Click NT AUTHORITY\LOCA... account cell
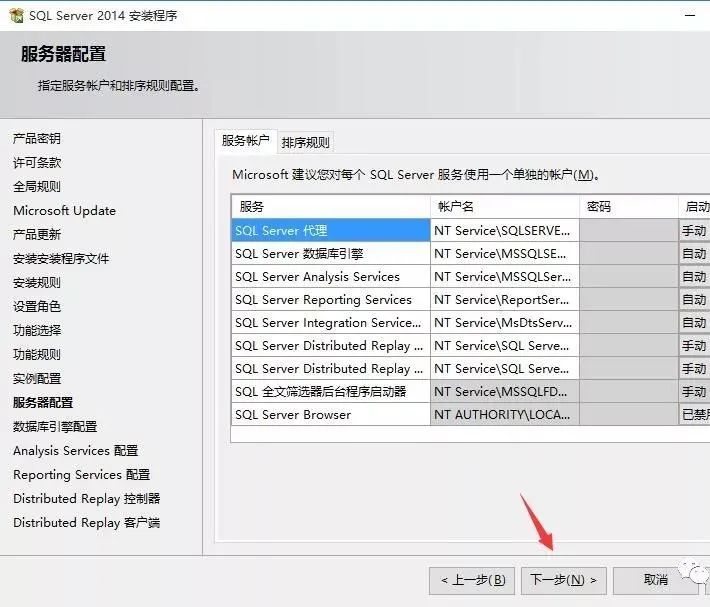710x607 pixels. [505, 415]
